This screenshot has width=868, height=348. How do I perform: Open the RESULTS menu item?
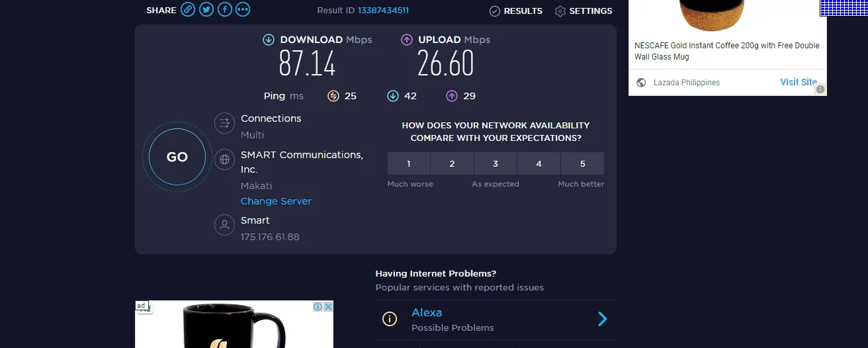coord(516,11)
